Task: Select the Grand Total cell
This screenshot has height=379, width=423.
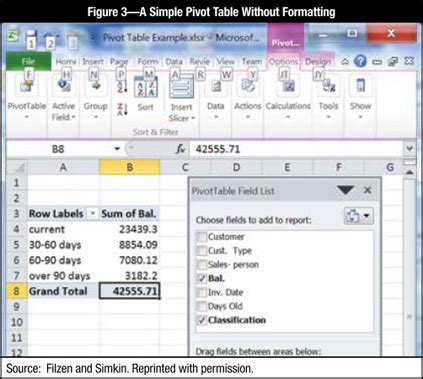Action: [x=63, y=291]
